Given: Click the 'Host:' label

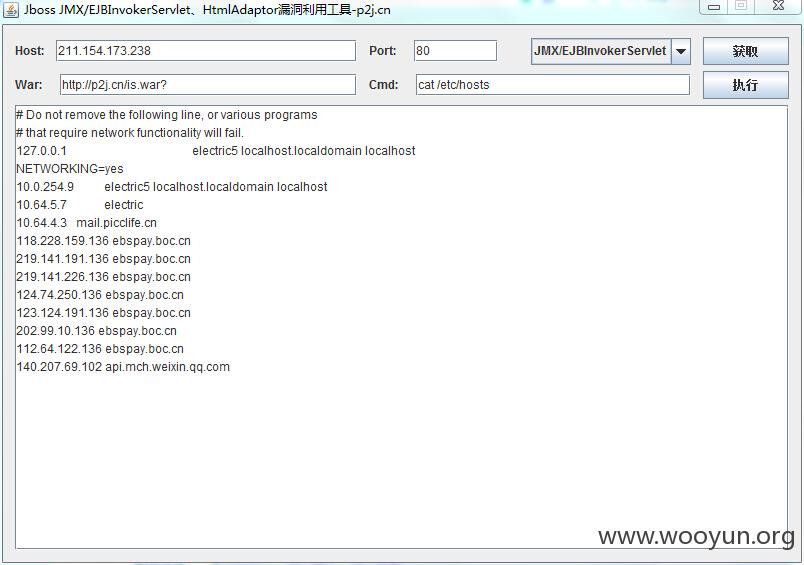Looking at the screenshot, I should [x=30, y=51].
